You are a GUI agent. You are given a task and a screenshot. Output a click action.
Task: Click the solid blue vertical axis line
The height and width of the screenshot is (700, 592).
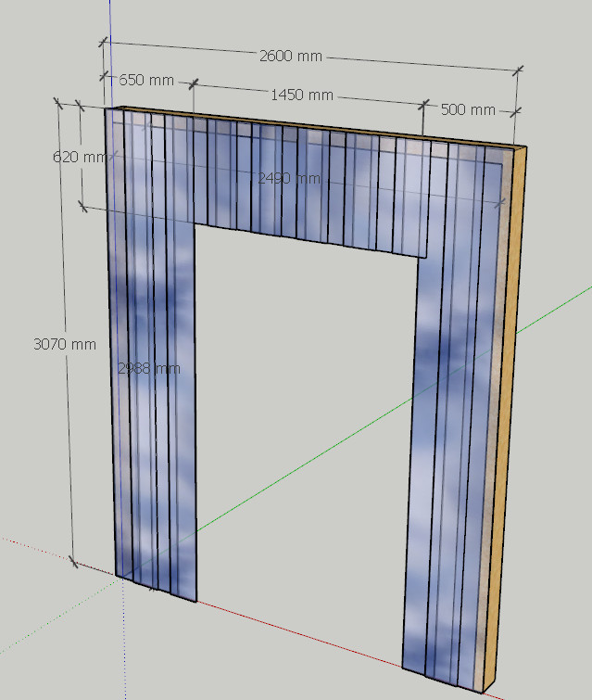tap(110, 51)
